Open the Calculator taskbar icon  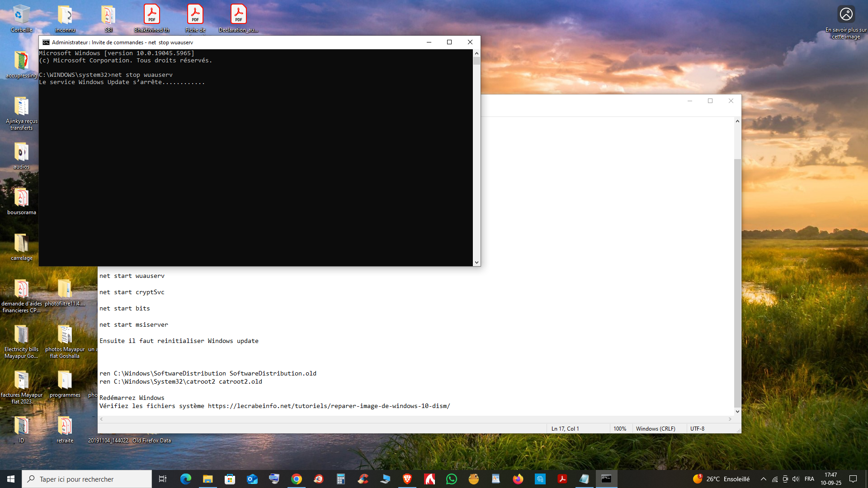click(341, 479)
